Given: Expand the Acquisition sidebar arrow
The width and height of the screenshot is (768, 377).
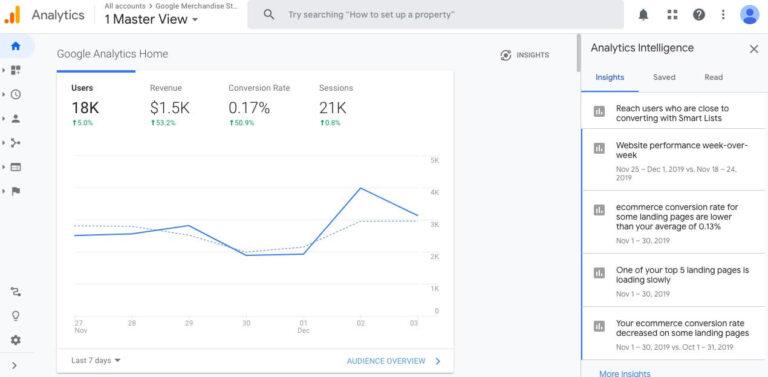Looking at the screenshot, I should click(3, 143).
